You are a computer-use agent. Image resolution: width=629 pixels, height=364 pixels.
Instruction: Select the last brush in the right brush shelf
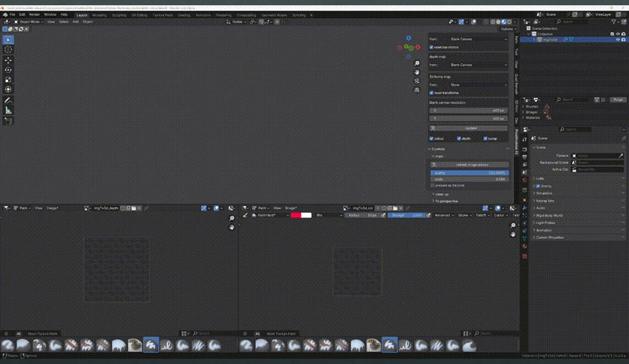[x=469, y=344]
